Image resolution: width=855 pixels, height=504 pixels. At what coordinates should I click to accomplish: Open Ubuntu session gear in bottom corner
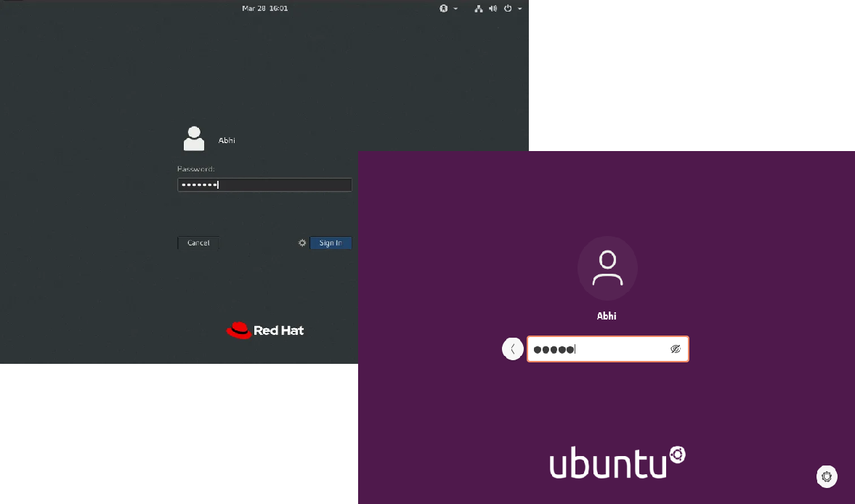[827, 476]
